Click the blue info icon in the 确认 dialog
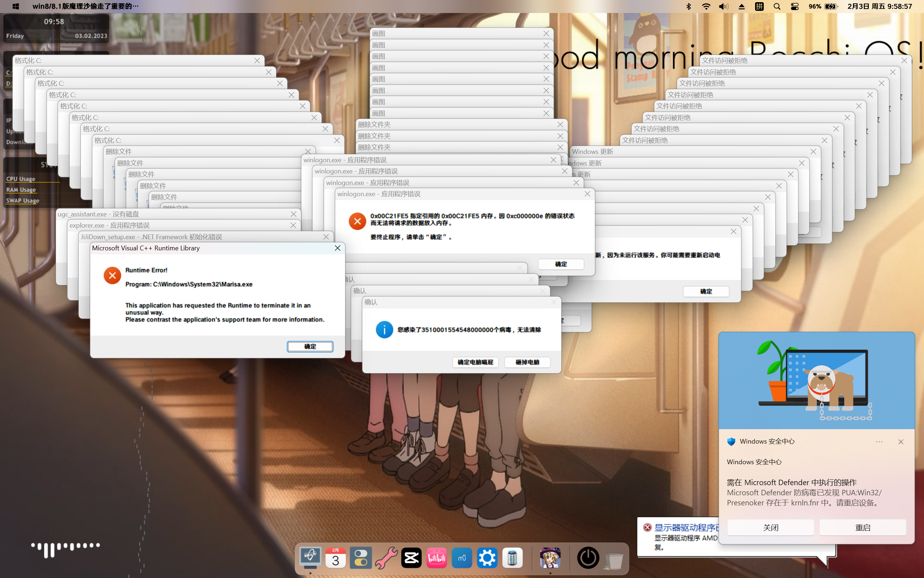 [384, 329]
